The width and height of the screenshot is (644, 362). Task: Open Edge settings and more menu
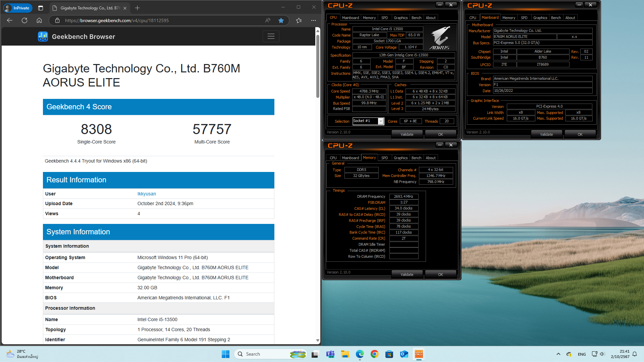pyautogui.click(x=314, y=20)
